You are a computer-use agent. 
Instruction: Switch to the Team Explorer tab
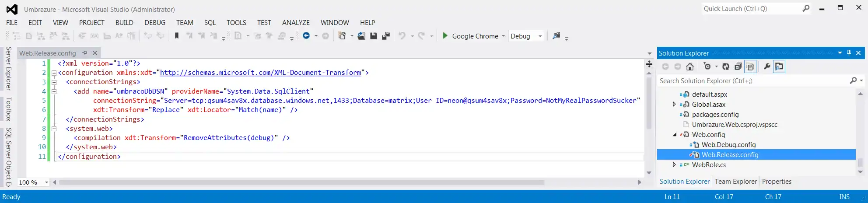tap(736, 182)
